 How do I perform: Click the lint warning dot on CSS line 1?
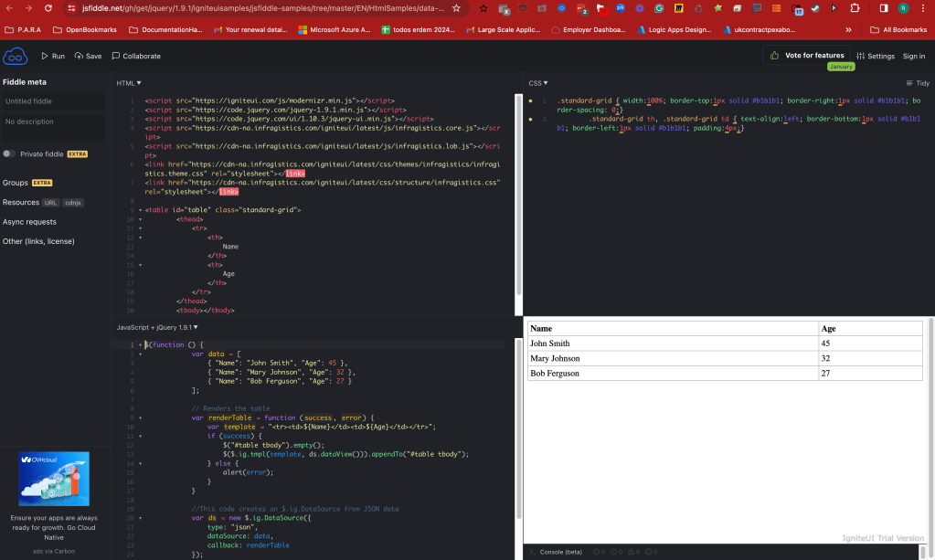point(530,100)
